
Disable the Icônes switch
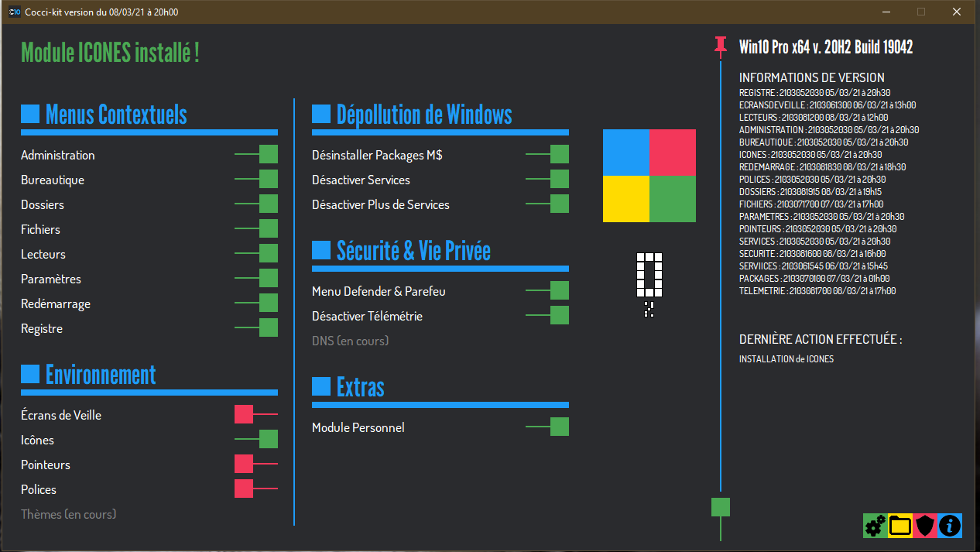tap(256, 439)
